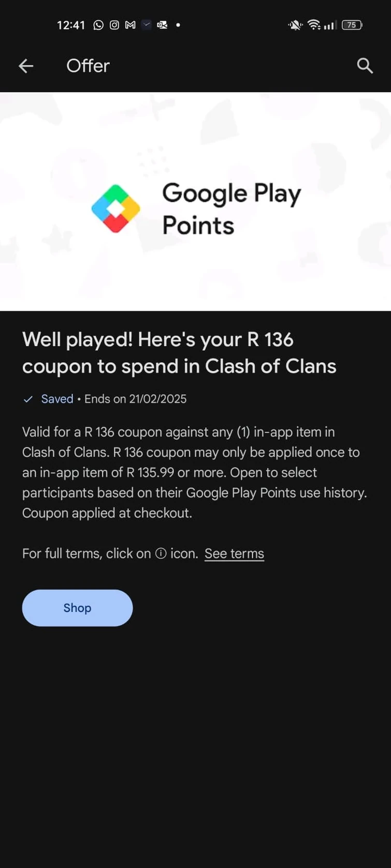
Task: Click the Offer title in the header
Action: pos(88,66)
